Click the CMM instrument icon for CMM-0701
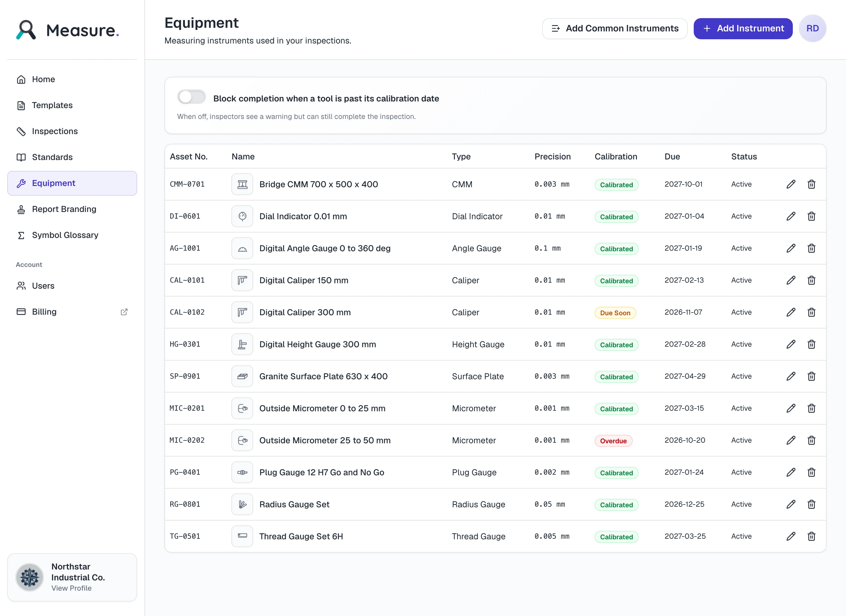The height and width of the screenshot is (616, 846). point(242,184)
